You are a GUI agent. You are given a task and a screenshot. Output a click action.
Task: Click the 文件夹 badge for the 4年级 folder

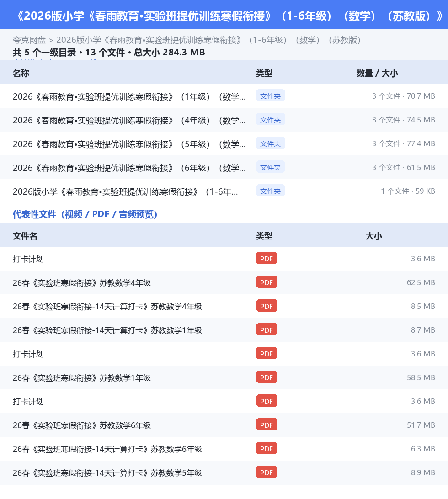(270, 120)
